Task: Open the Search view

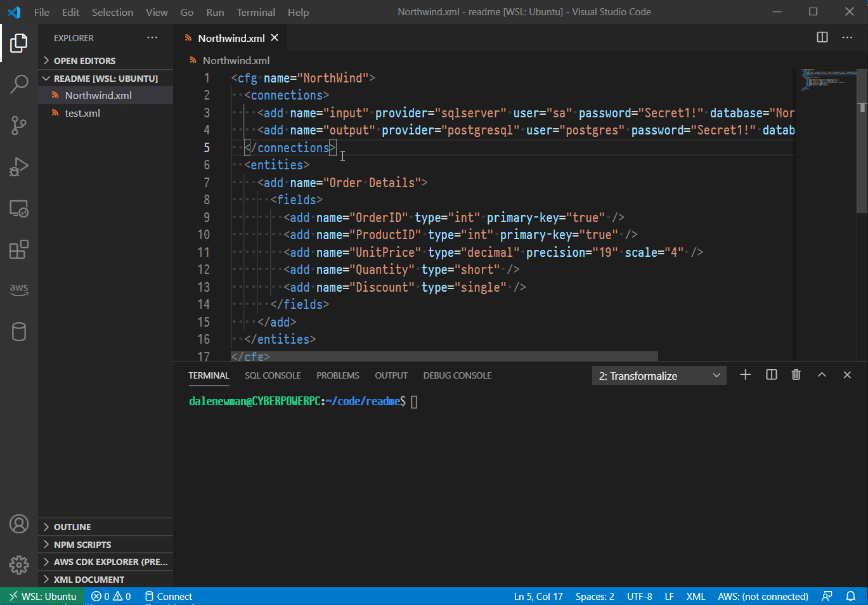Action: click(19, 84)
